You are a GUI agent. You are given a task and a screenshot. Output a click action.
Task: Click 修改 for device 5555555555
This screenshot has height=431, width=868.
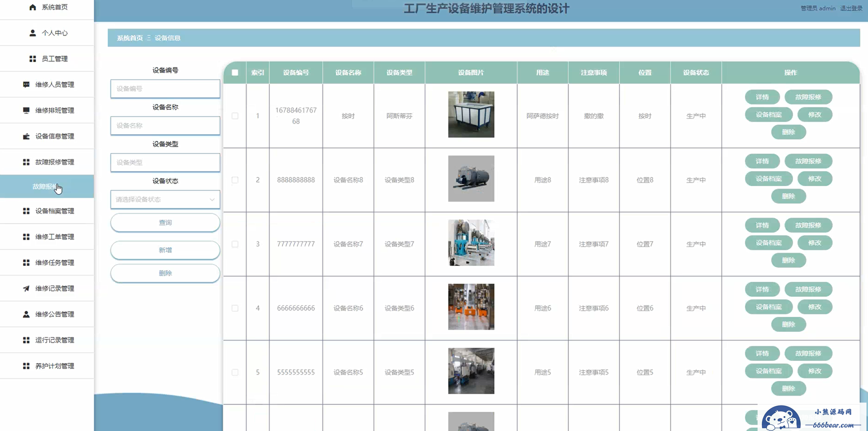coord(815,371)
